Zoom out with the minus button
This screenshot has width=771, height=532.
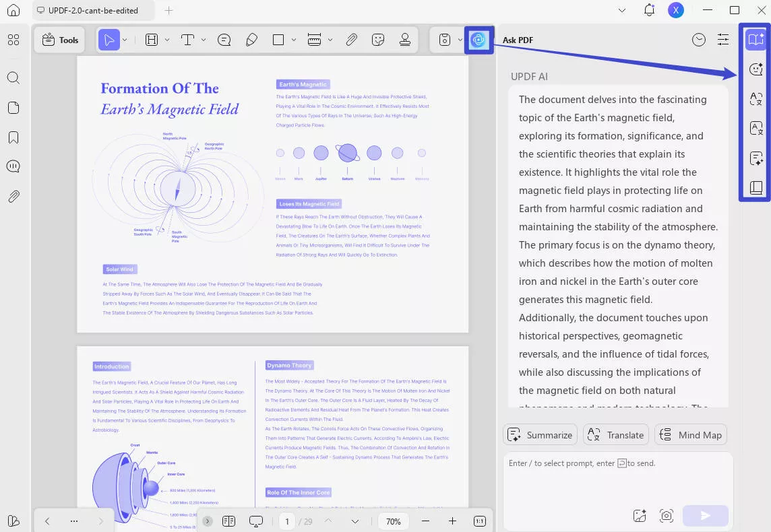(x=425, y=521)
